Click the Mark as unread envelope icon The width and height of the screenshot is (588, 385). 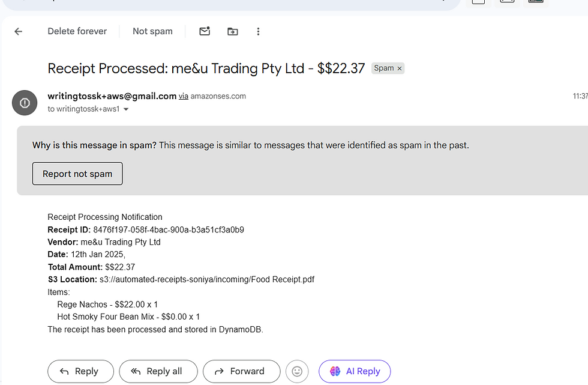[205, 31]
